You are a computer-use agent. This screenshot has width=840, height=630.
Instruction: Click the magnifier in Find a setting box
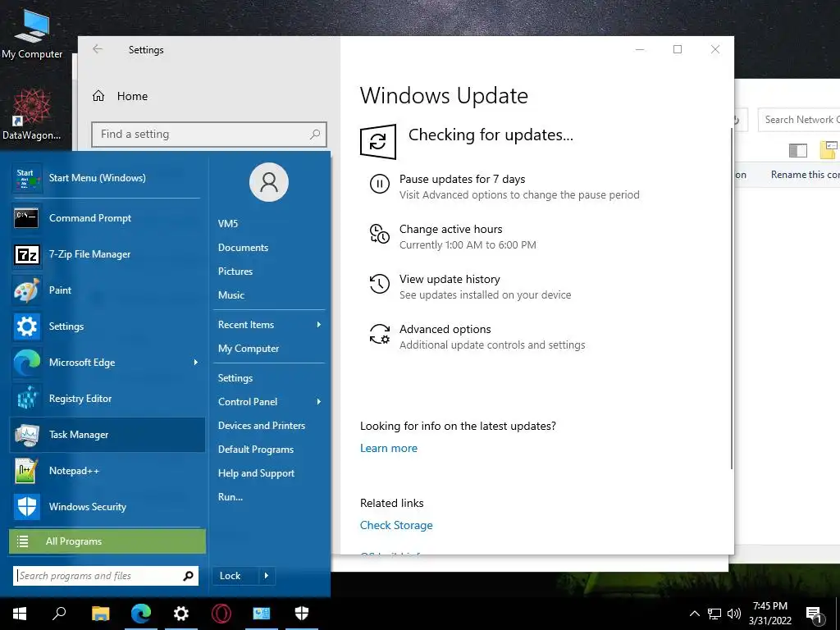click(315, 135)
